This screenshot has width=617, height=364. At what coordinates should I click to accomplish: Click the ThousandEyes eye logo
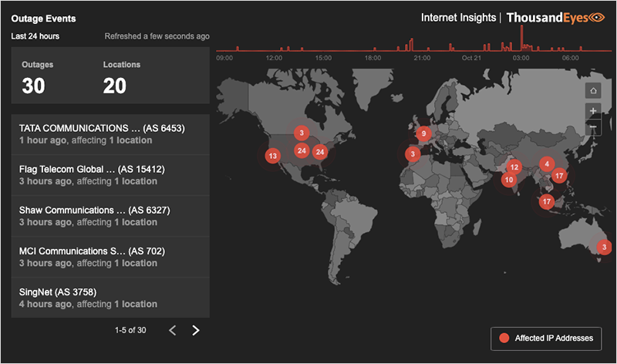coord(596,17)
